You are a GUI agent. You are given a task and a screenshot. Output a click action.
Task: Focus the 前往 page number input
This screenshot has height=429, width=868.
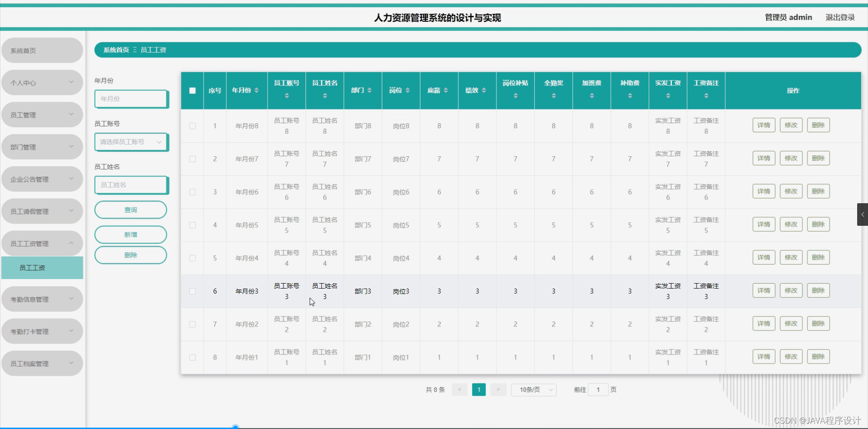(598, 390)
